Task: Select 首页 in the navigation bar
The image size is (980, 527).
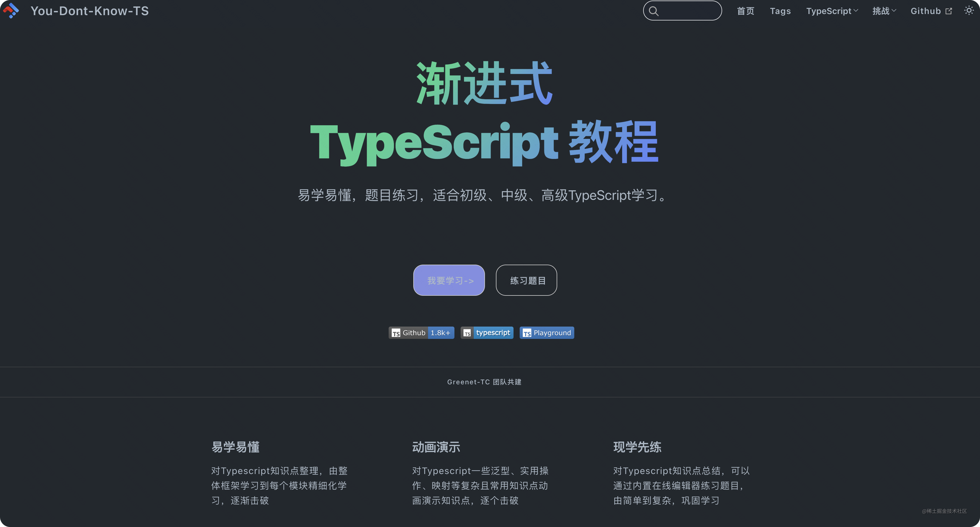Action: tap(745, 11)
